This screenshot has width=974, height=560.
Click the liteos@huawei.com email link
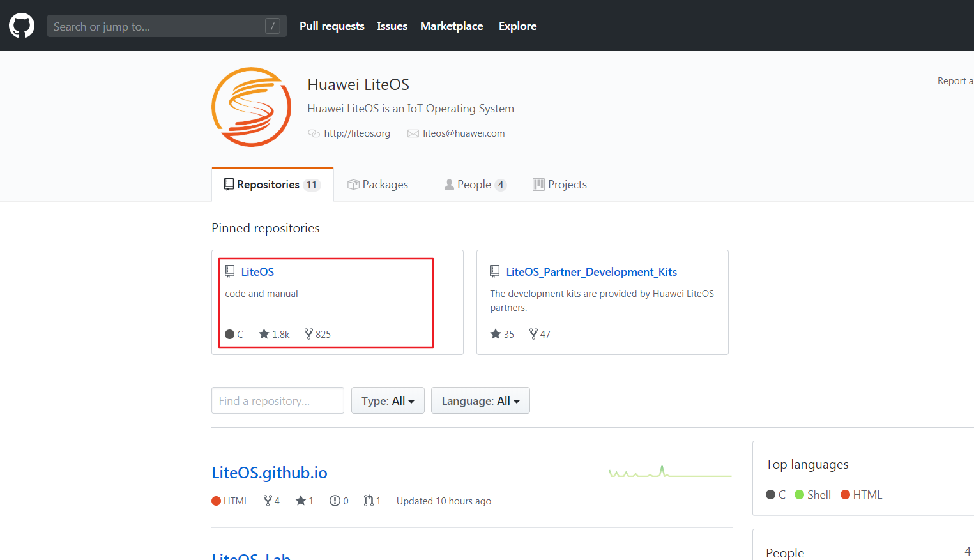pos(464,133)
